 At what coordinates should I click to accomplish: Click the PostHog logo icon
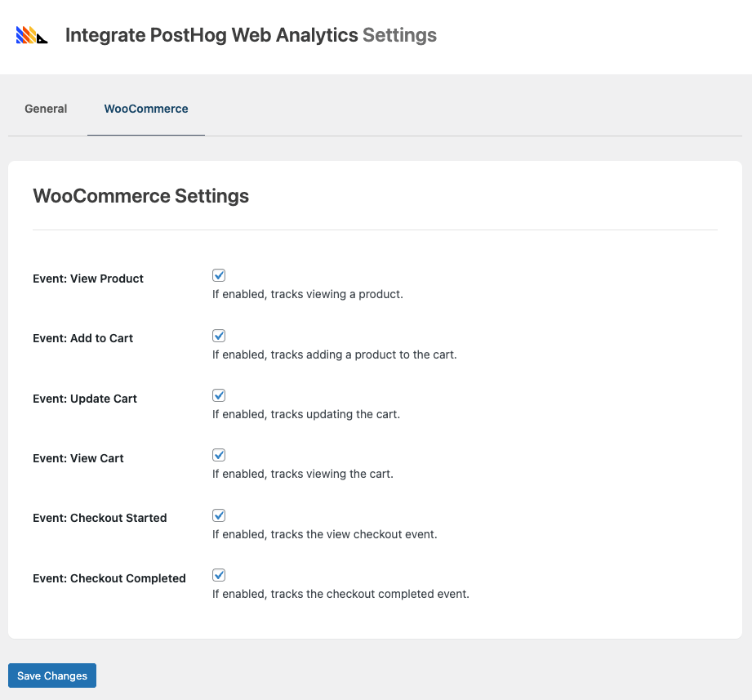click(x=32, y=35)
